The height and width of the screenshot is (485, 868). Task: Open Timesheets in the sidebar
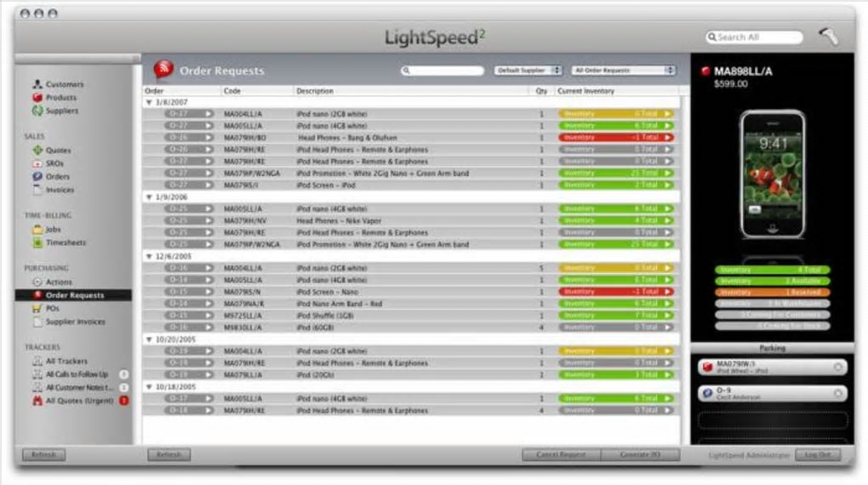66,242
